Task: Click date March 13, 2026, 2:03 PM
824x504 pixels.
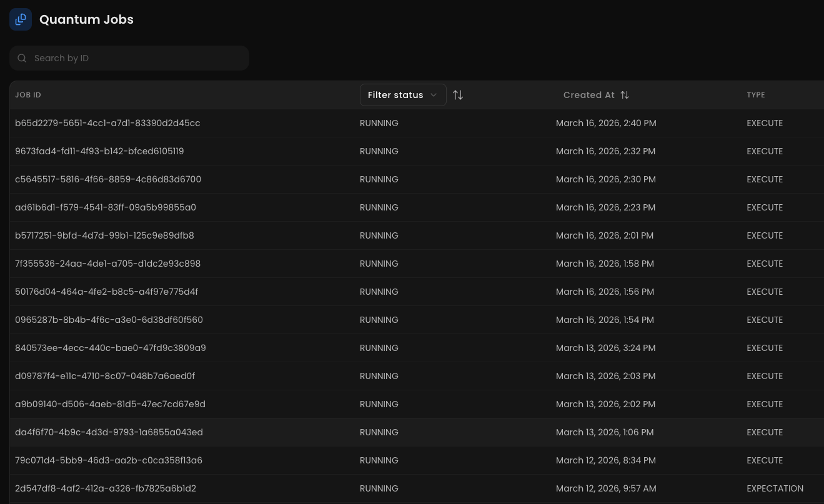Action: coord(606,376)
